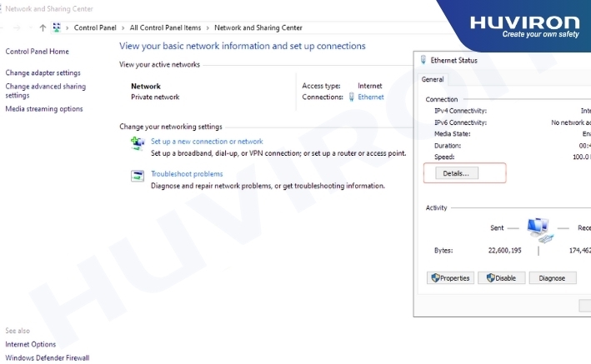Click the Set up new connection icon
Viewport: 591px width, 364px height.
pos(138,143)
